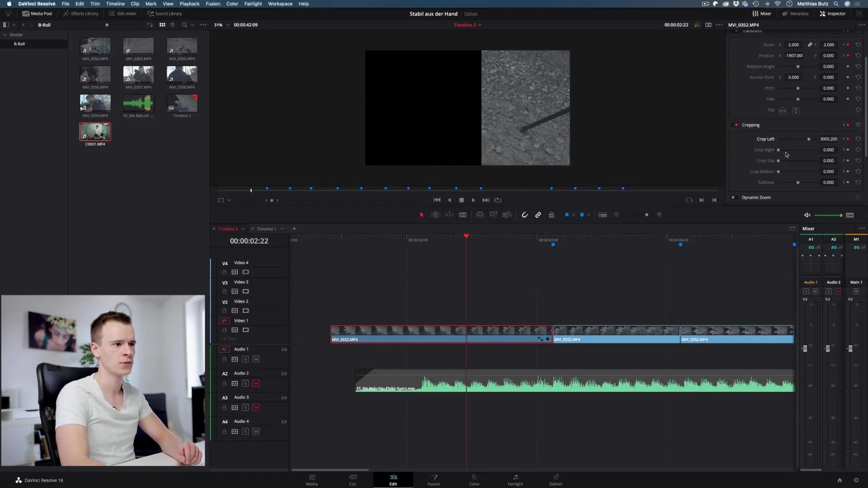Open the Sound Library panel
Screen dimensions: 868x488
(165, 14)
